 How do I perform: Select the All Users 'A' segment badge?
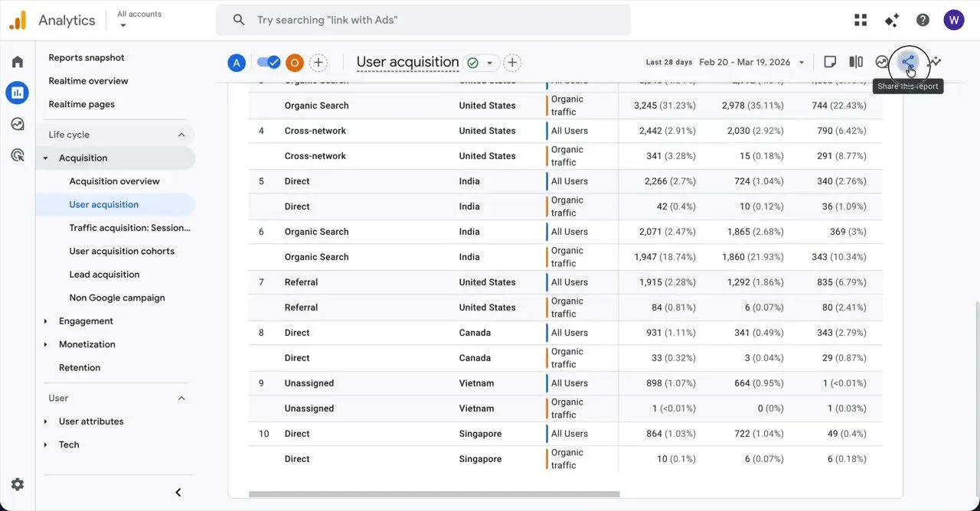pyautogui.click(x=237, y=63)
